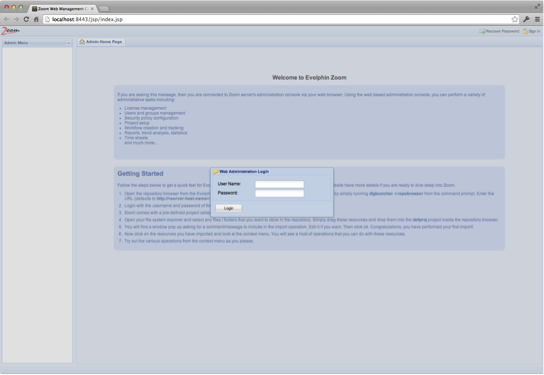This screenshot has height=375, width=544.
Task: Close the Zoom Web Management browser tab
Action: pos(92,9)
